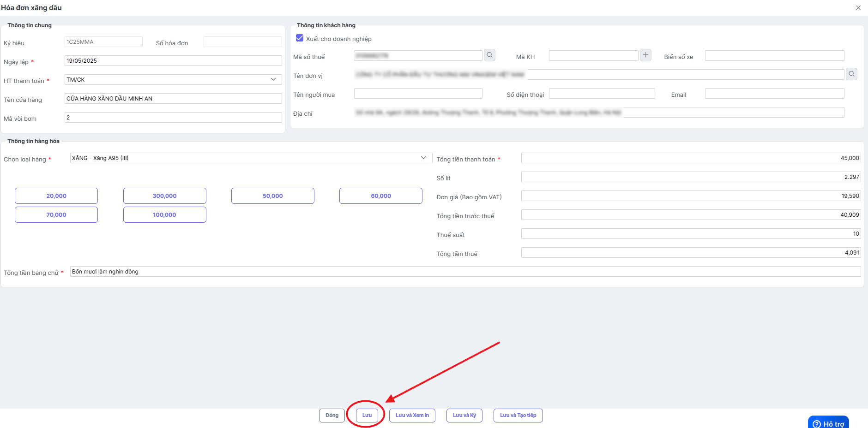The width and height of the screenshot is (868, 428).
Task: Click the Ngày lập date field
Action: tap(173, 61)
